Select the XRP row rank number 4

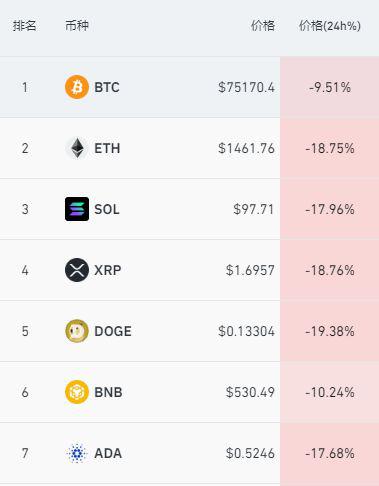pos(25,270)
